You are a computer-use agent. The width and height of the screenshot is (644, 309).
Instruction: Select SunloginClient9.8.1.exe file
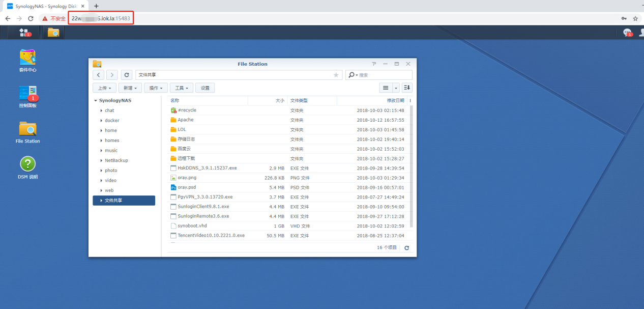[288, 207]
